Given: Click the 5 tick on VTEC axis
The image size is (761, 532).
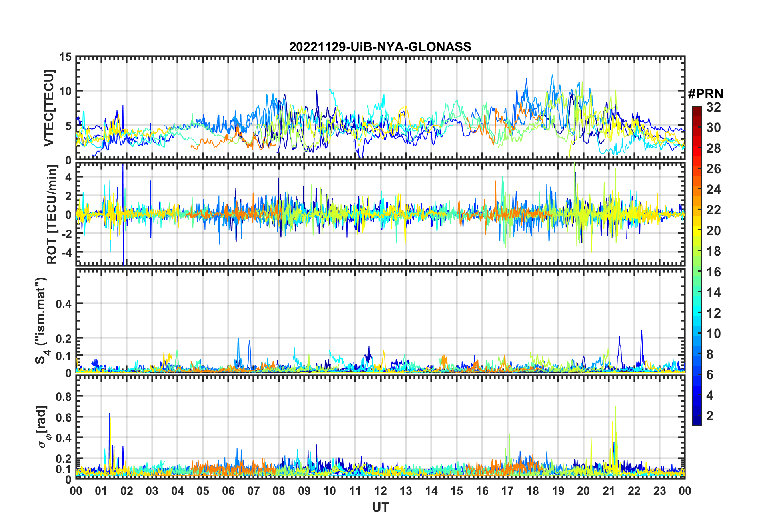Looking at the screenshot, I should 68,126.
